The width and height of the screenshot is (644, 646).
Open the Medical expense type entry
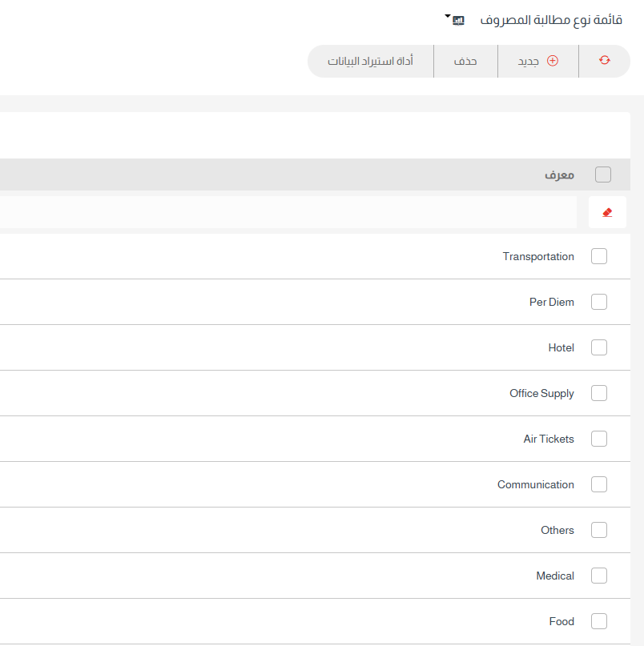point(554,576)
